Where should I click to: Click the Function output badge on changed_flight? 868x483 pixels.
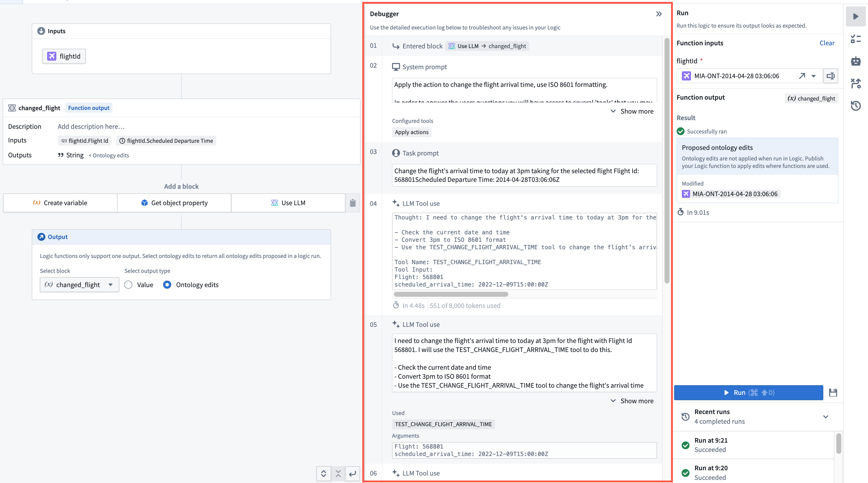[89, 108]
